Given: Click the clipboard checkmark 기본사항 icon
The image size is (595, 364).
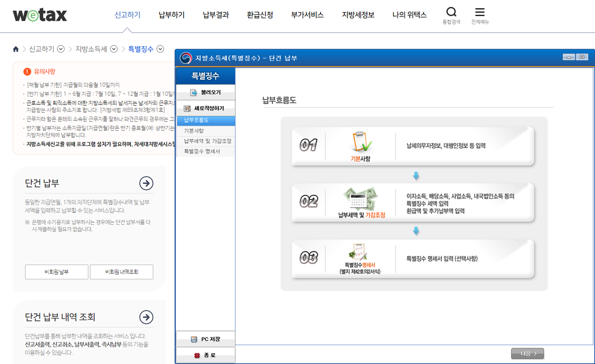Looking at the screenshot, I should click(x=361, y=142).
